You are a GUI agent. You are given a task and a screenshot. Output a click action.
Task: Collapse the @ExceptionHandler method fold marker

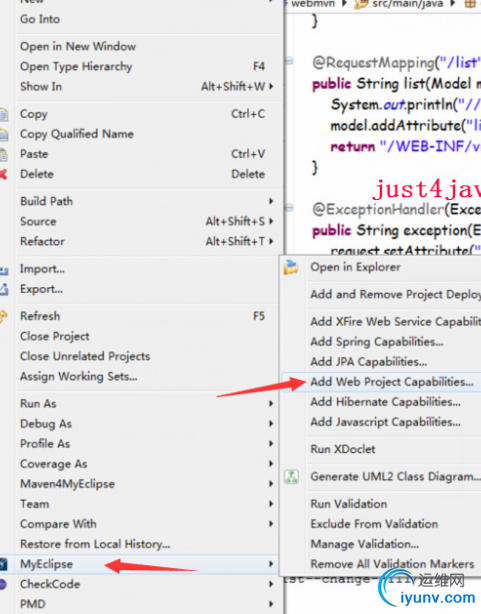tap(289, 208)
